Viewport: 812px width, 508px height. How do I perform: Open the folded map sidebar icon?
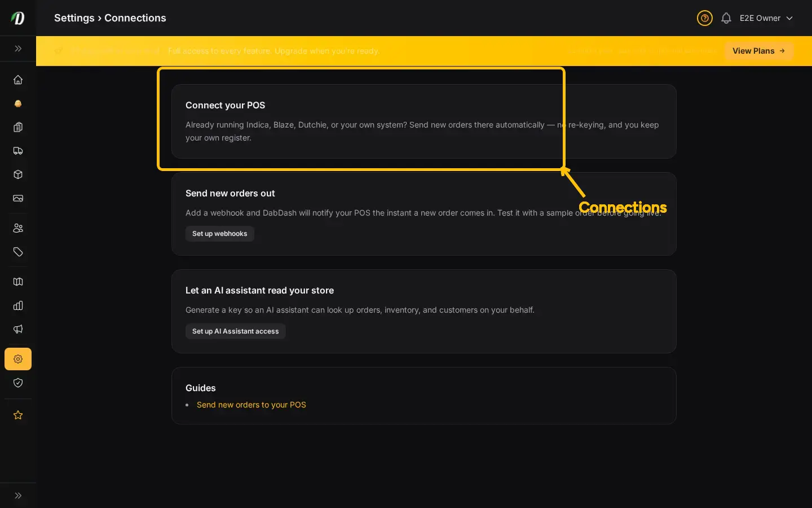pyautogui.click(x=18, y=282)
